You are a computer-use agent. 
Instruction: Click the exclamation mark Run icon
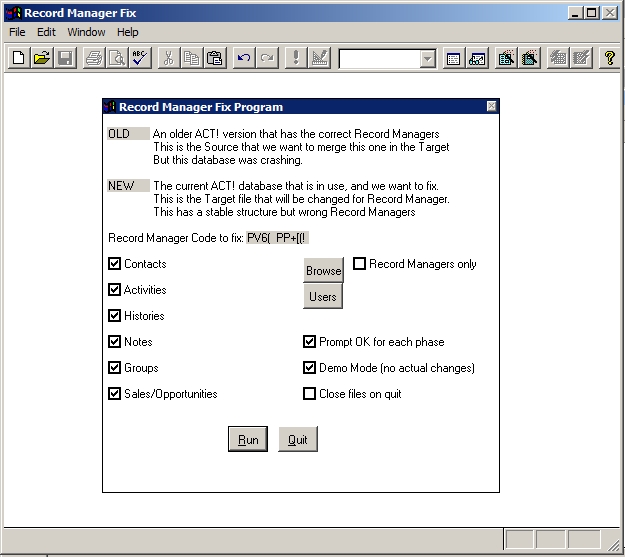tap(296, 58)
